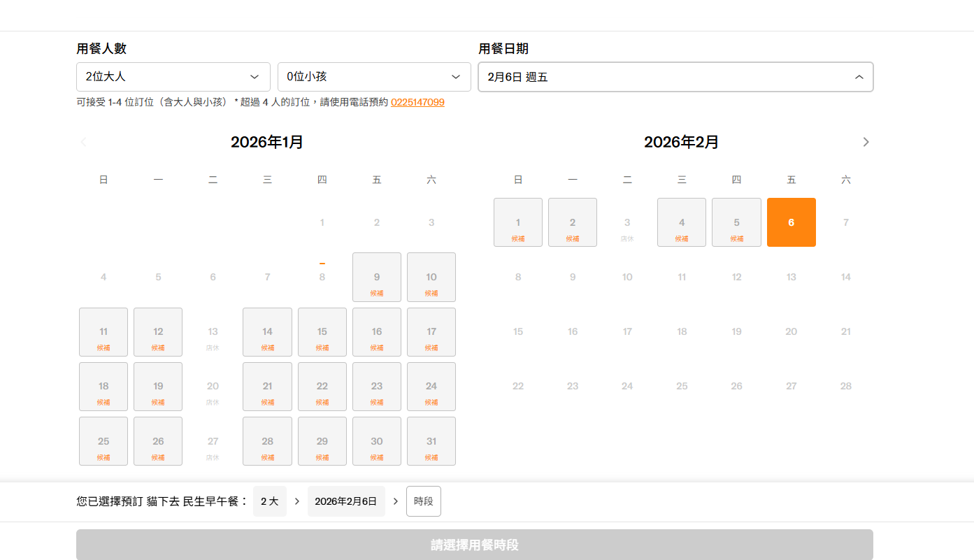Click the previous month left arrow
The image size is (974, 560).
pos(84,142)
